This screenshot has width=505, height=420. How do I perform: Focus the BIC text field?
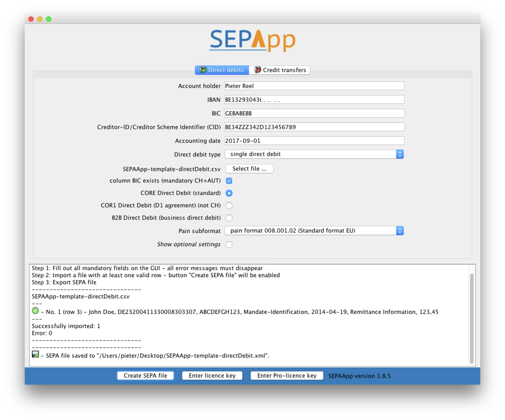pos(314,113)
